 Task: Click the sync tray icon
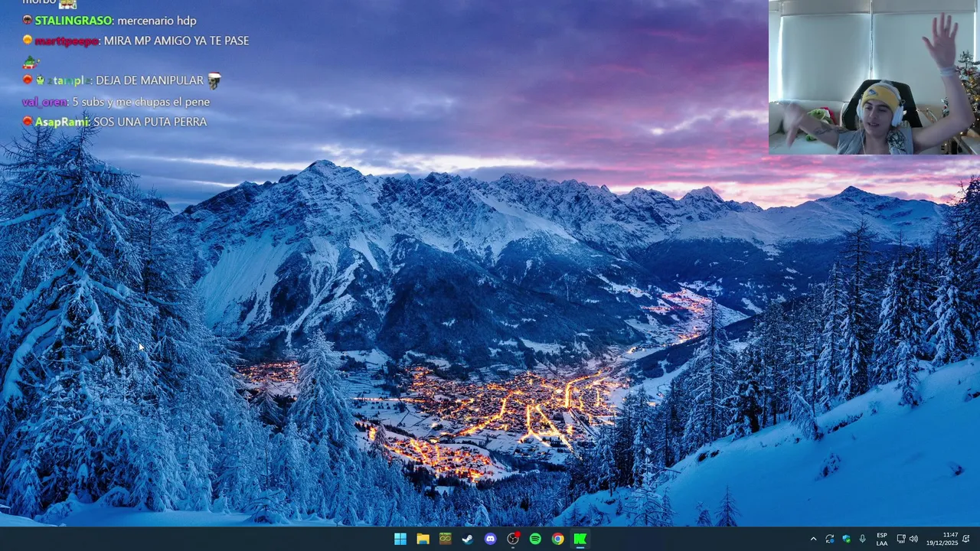(x=829, y=539)
